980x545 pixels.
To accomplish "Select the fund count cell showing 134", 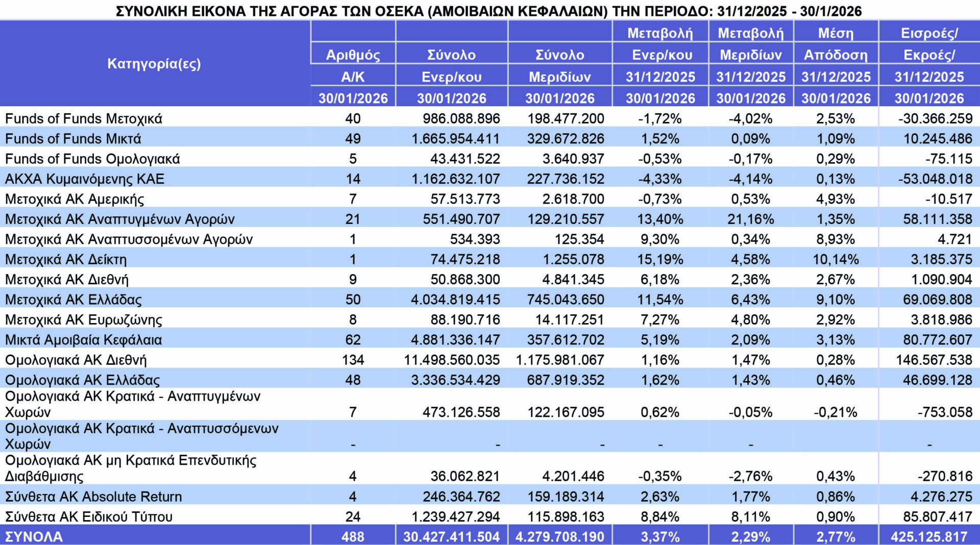I will tap(353, 360).
